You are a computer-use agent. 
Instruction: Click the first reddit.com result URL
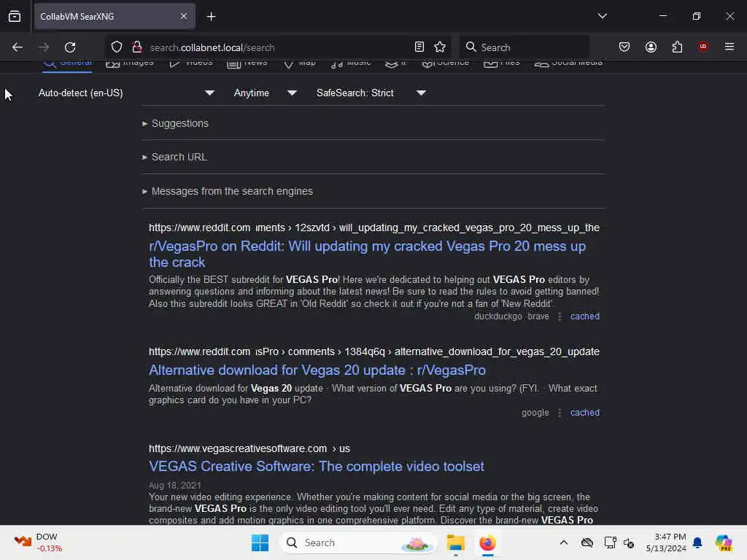click(374, 227)
